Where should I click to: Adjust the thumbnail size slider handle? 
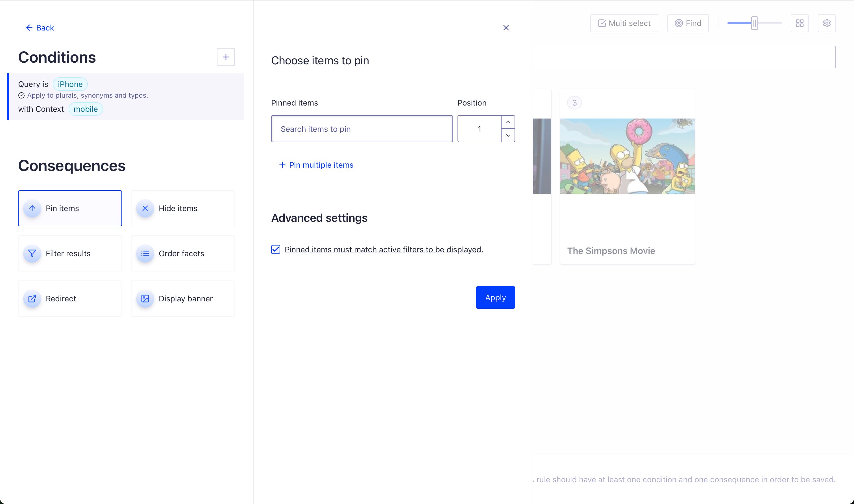pyautogui.click(x=754, y=23)
